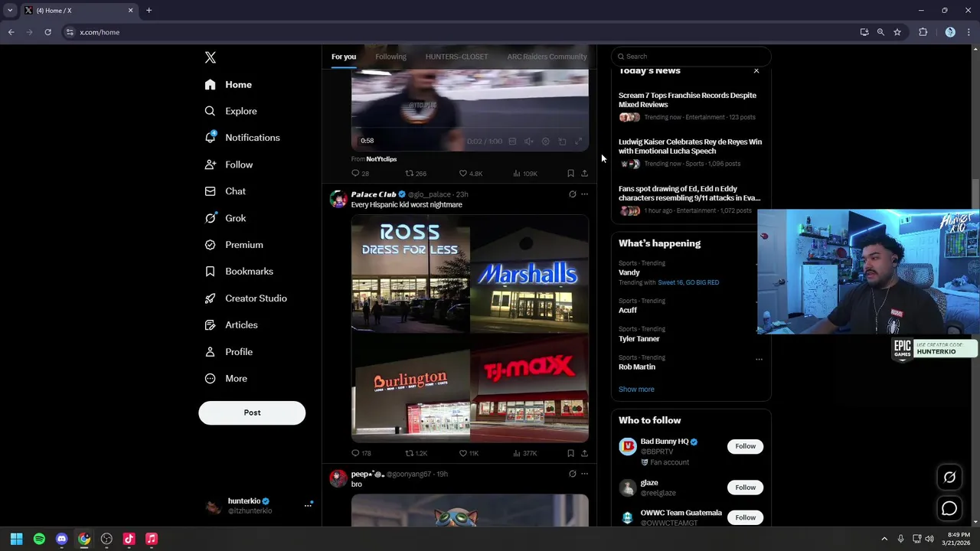This screenshot has height=551, width=980.
Task: Click the Post button
Action: coord(252,412)
